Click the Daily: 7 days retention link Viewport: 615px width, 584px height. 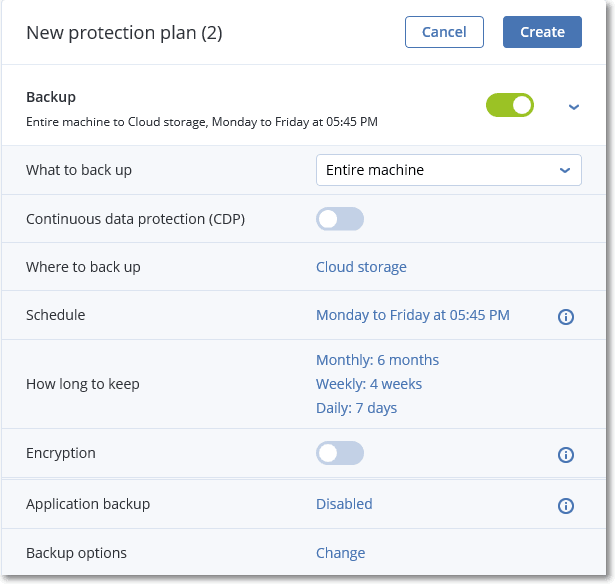click(x=356, y=408)
